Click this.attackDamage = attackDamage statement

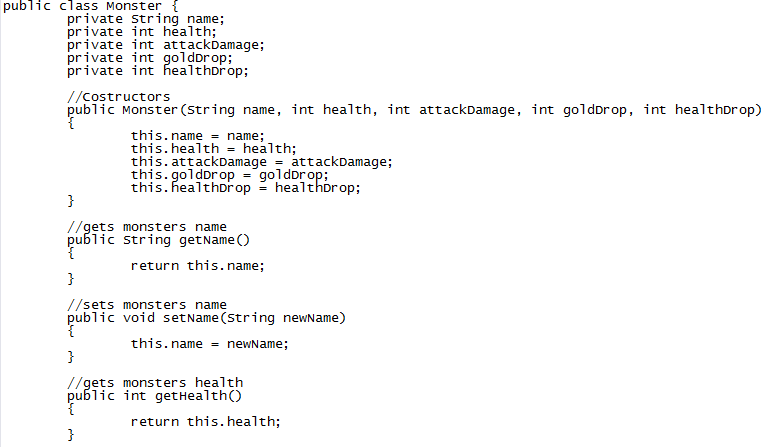pos(261,162)
